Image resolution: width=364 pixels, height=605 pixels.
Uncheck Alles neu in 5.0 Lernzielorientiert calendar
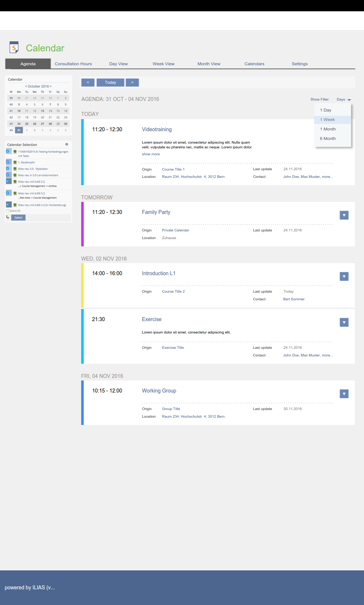pyautogui.click(x=8, y=175)
